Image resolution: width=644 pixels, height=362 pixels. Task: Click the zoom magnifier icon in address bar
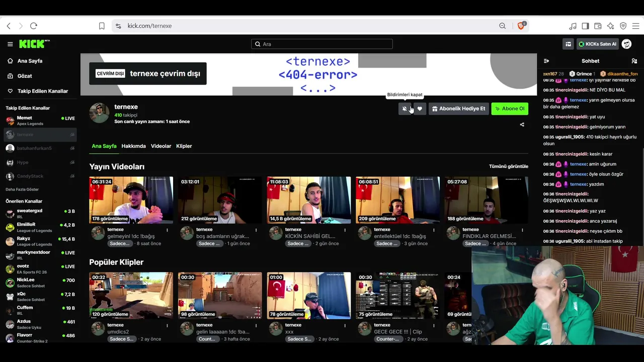pos(502,26)
